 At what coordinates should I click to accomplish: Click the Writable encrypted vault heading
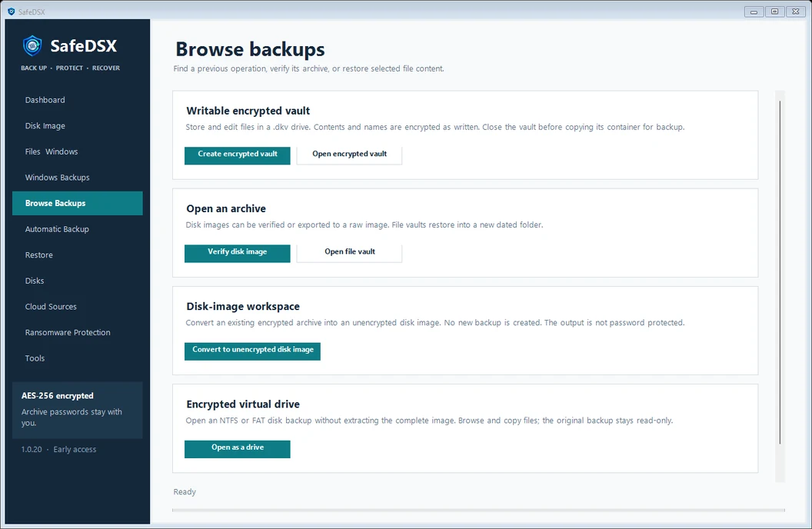coord(248,111)
